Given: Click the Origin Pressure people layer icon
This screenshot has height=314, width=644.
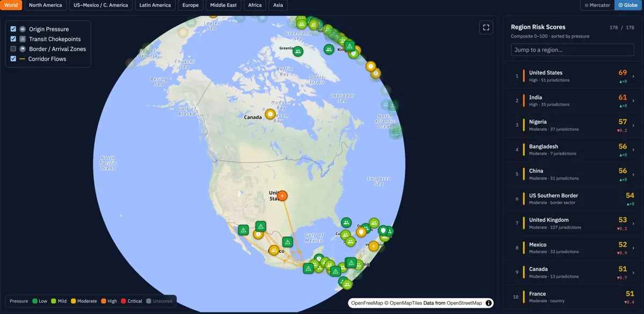Looking at the screenshot, I should pyautogui.click(x=23, y=29).
